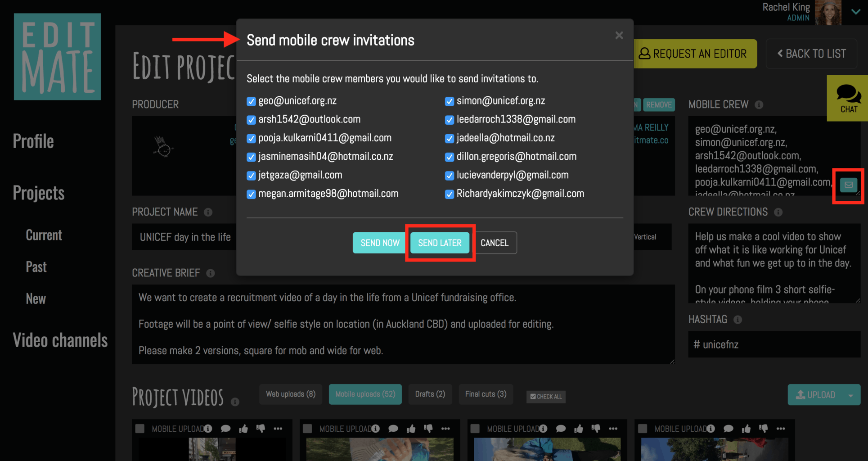
Task: Switch to Mobile uploads (52) tab
Action: [x=365, y=394]
